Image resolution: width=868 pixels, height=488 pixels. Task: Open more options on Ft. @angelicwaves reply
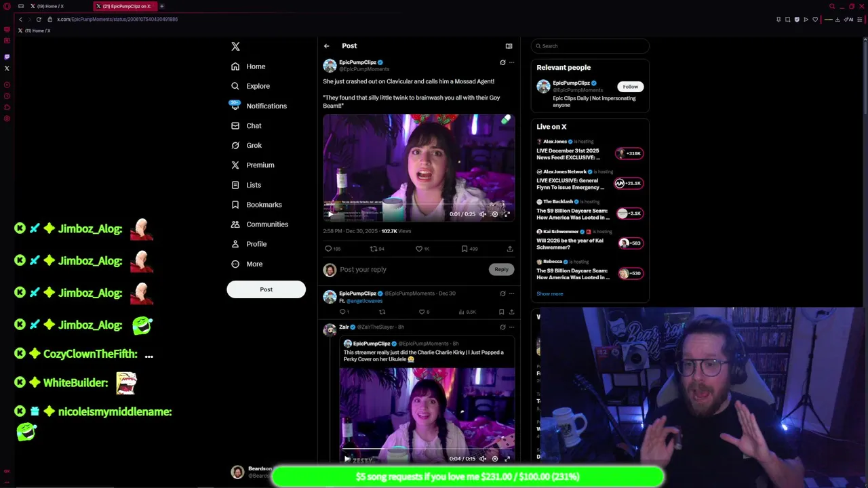pyautogui.click(x=511, y=293)
